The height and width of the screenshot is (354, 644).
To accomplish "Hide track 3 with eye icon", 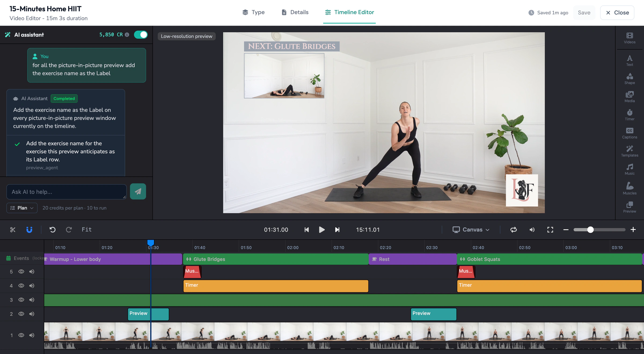I will pos(21,300).
